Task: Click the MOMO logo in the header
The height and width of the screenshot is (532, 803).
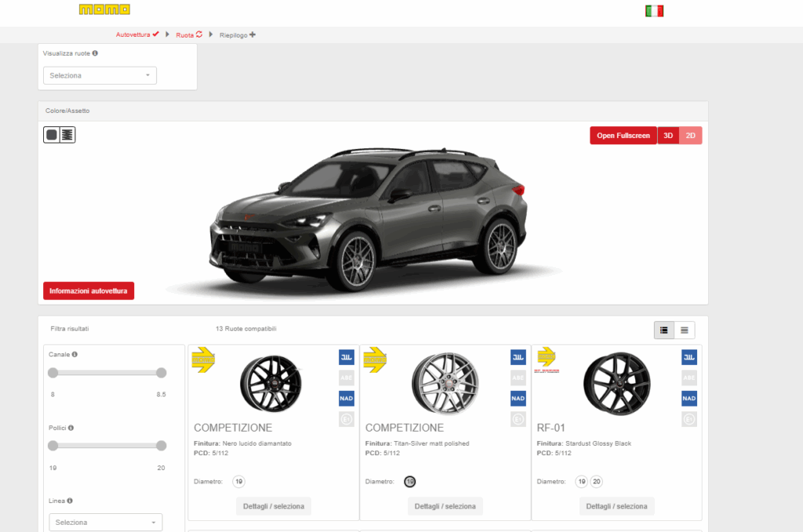Action: click(x=104, y=9)
